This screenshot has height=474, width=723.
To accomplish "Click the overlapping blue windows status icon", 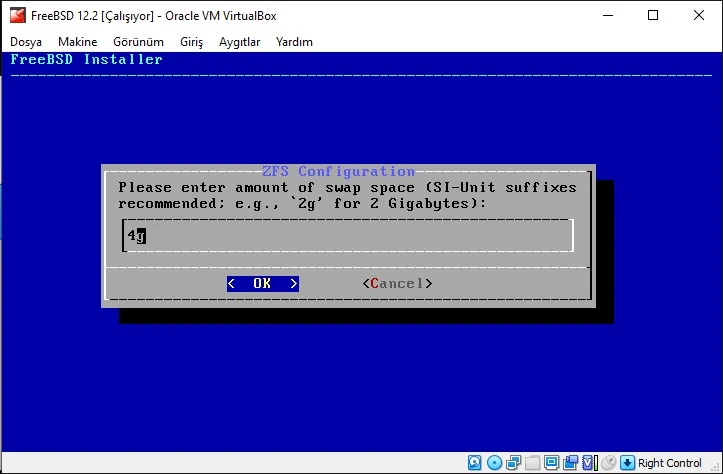I will 570,462.
